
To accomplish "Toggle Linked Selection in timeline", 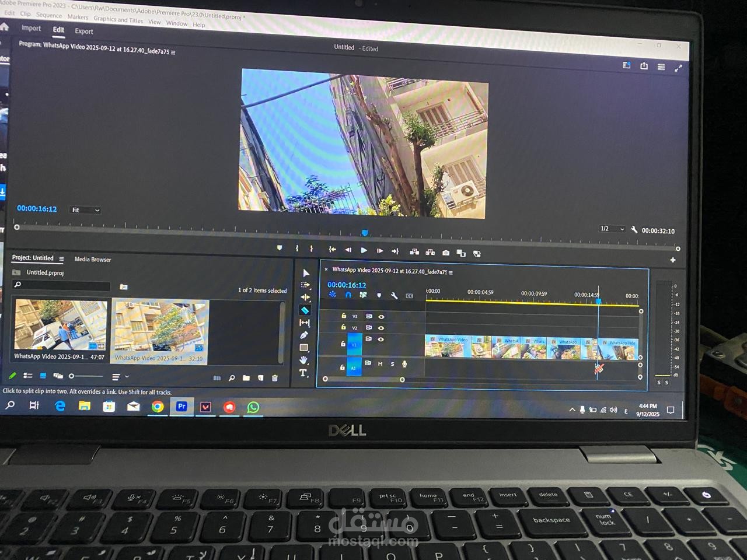I will click(363, 295).
